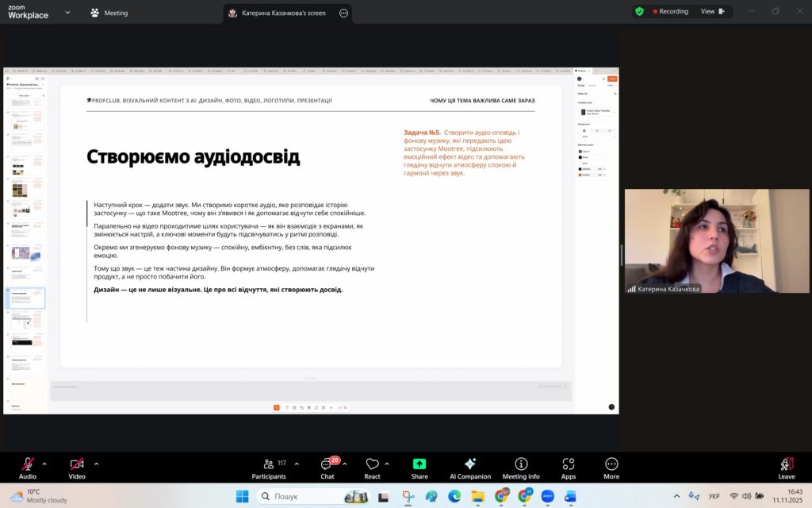Open the Chat panel
This screenshot has width=812, height=508.
(327, 468)
